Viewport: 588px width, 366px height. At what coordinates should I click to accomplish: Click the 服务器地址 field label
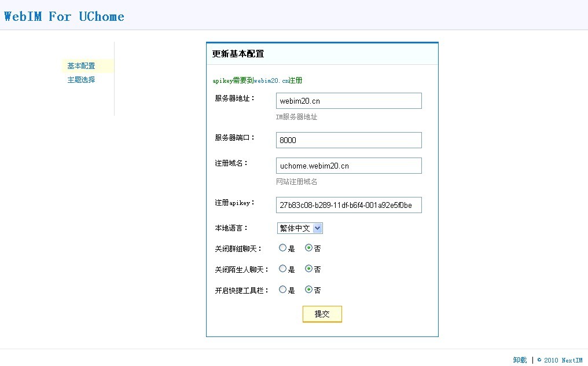[x=235, y=98]
